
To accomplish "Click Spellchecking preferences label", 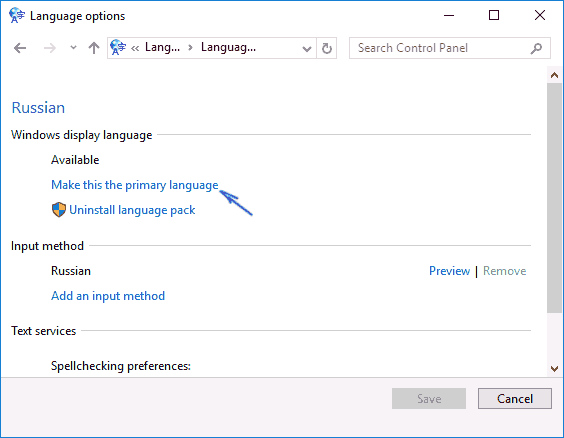I will [x=121, y=366].
